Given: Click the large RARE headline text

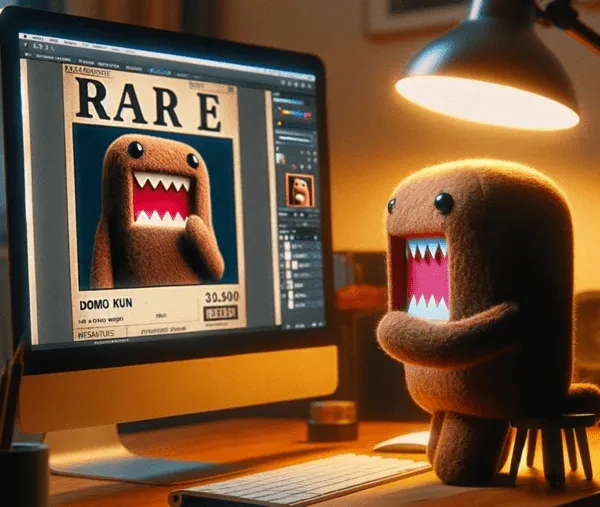Looking at the screenshot, I should click(x=150, y=104).
